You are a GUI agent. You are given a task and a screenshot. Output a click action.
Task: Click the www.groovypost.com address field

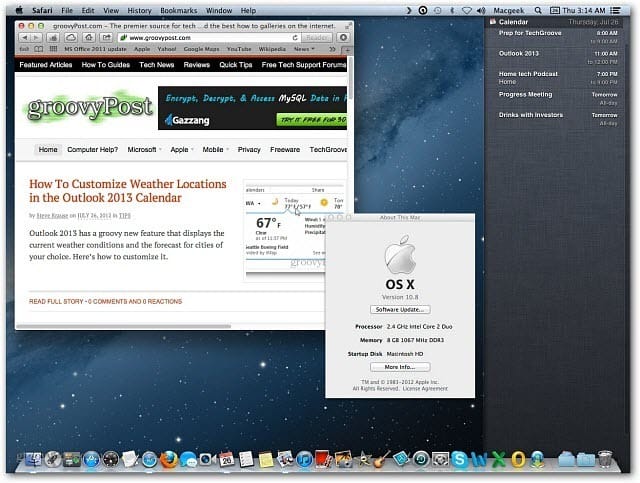208,38
